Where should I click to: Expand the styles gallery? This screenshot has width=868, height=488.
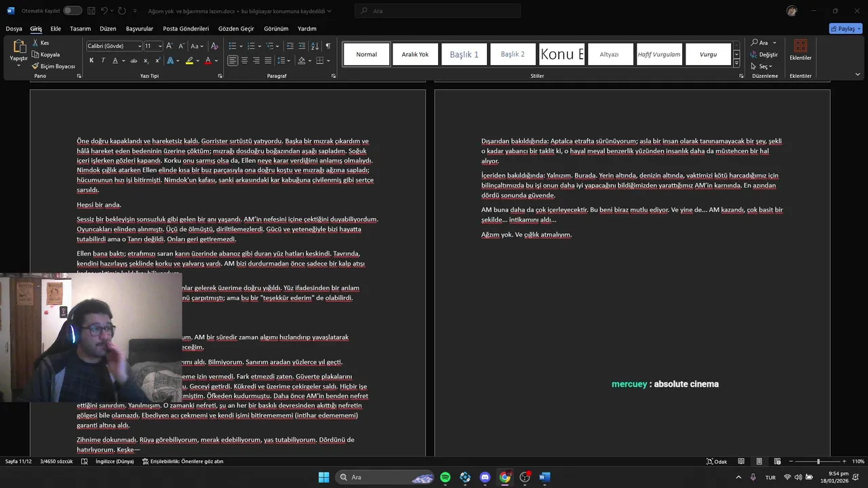(x=736, y=63)
